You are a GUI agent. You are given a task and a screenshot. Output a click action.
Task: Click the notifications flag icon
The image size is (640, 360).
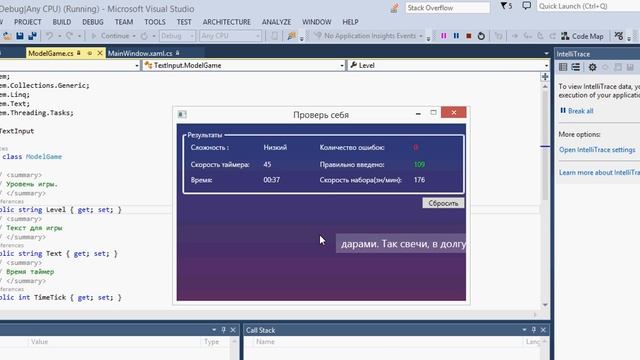pyautogui.click(x=506, y=6)
